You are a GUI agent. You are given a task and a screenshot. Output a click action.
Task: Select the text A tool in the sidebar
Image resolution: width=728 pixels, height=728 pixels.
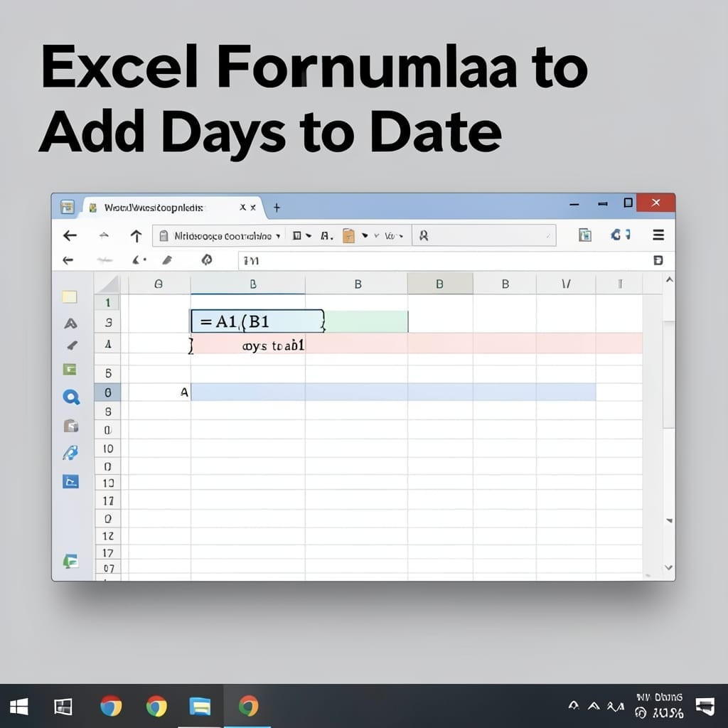click(x=70, y=323)
